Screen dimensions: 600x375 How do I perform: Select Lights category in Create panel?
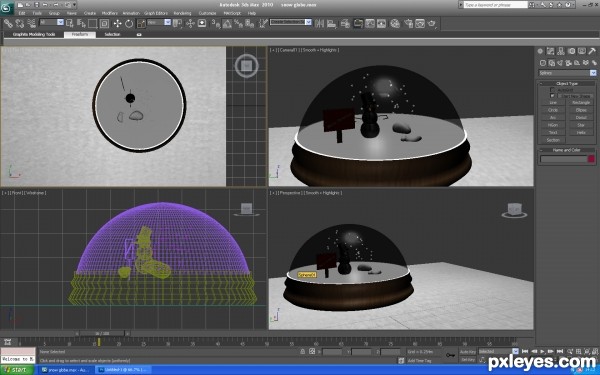[x=560, y=63]
